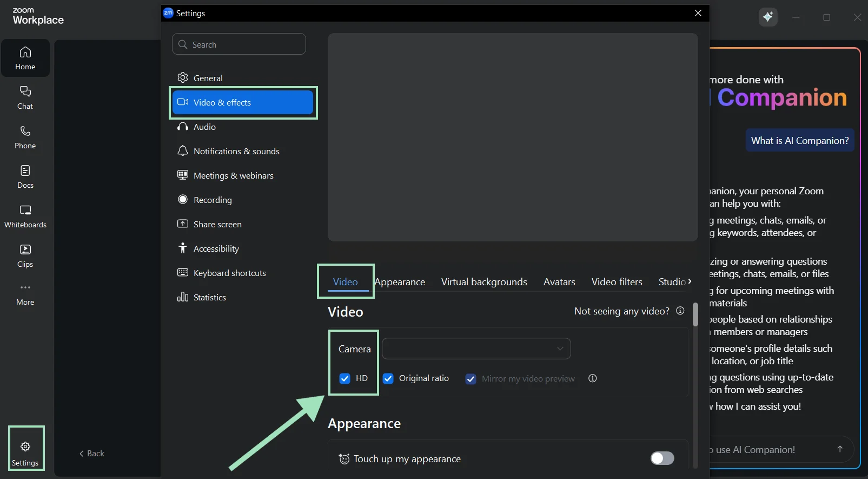
Task: Open the Docs sidebar icon
Action: pos(25,176)
